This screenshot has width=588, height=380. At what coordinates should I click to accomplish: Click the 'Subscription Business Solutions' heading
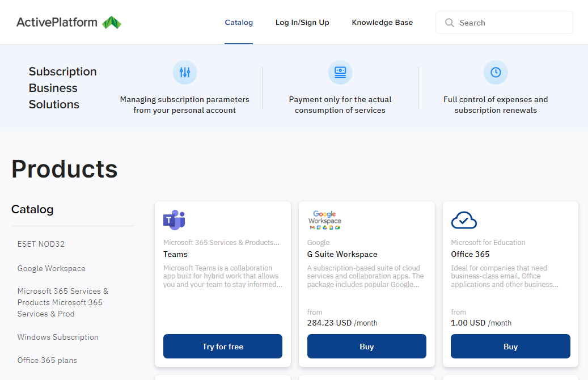[x=62, y=88]
